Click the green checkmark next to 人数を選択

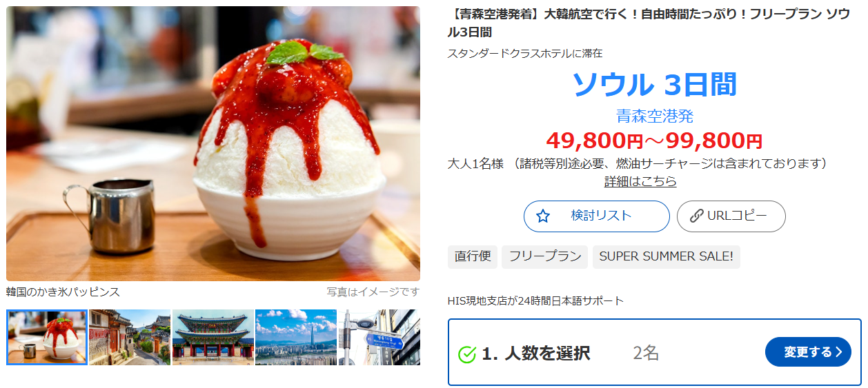(467, 354)
